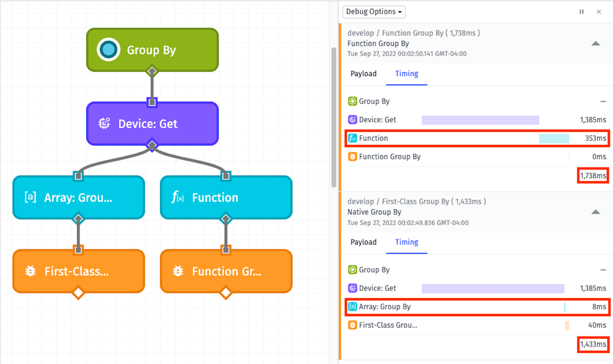This screenshot has height=364, width=613.
Task: Click the 'develop / Function Group By ( 1,738ms )' header
Action: [414, 33]
